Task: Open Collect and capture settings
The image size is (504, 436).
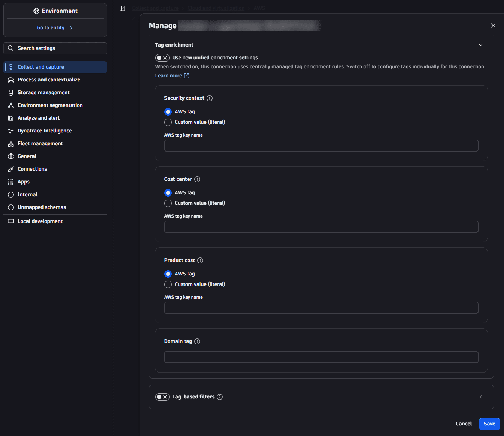Action: click(55, 67)
